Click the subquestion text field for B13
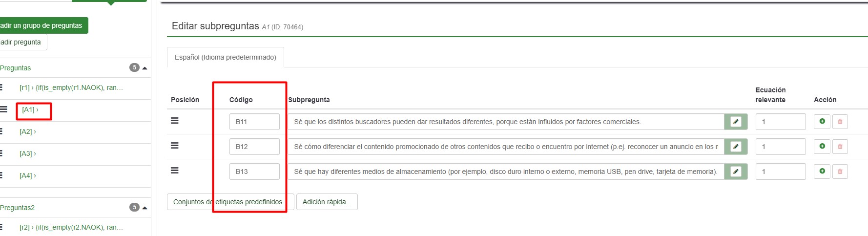The image size is (868, 236). 506,172
